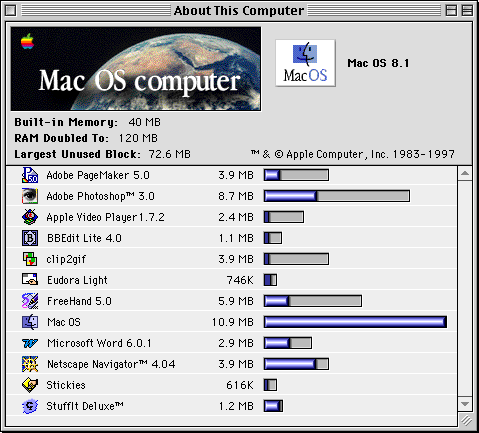
Task: Click the FreeHand 5.0 icon
Action: coord(30,301)
